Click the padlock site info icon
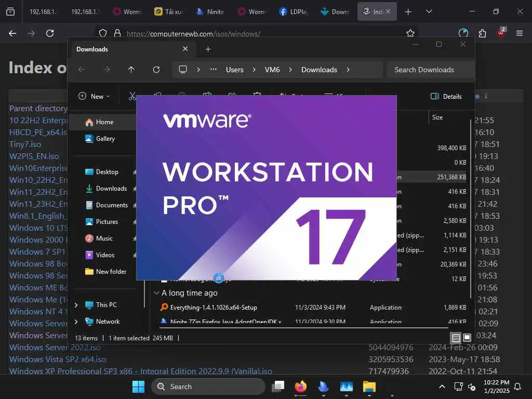The width and height of the screenshot is (532, 399). 117,33
